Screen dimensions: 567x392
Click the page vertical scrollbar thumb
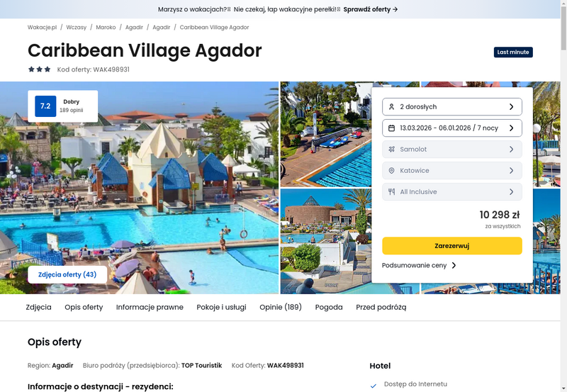563,27
